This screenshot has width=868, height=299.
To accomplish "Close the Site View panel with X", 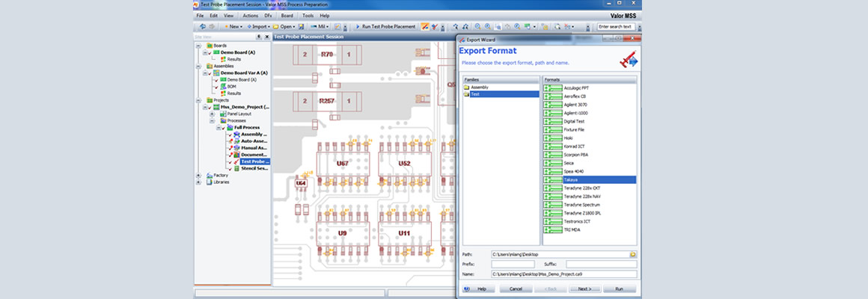I will point(267,37).
